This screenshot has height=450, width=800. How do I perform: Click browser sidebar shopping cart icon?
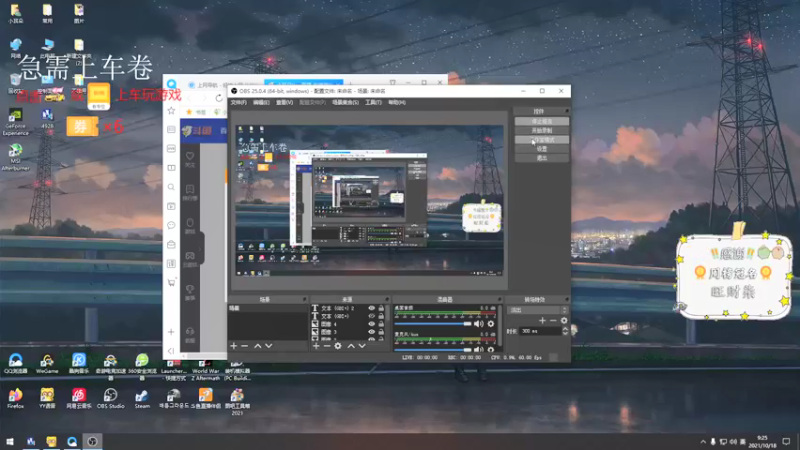(x=171, y=282)
